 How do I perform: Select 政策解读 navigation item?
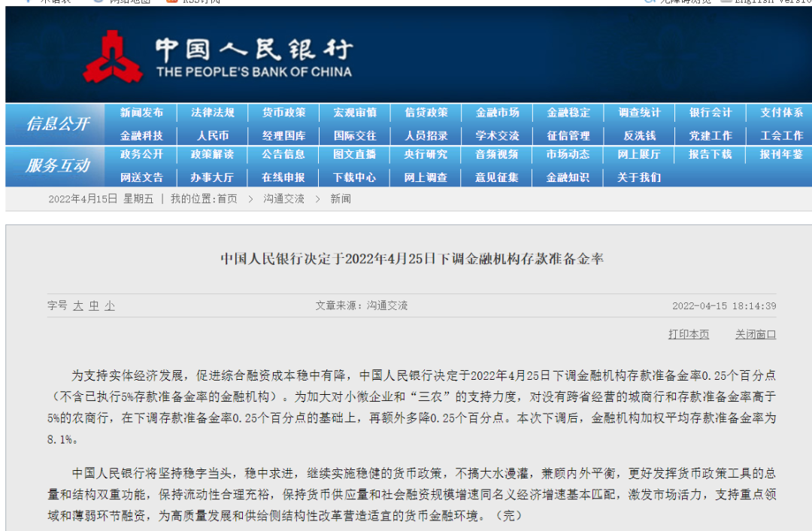point(212,154)
